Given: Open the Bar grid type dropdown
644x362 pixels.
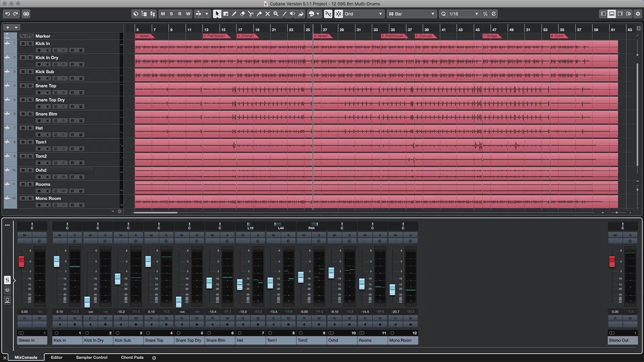Looking at the screenshot, I should (x=412, y=14).
